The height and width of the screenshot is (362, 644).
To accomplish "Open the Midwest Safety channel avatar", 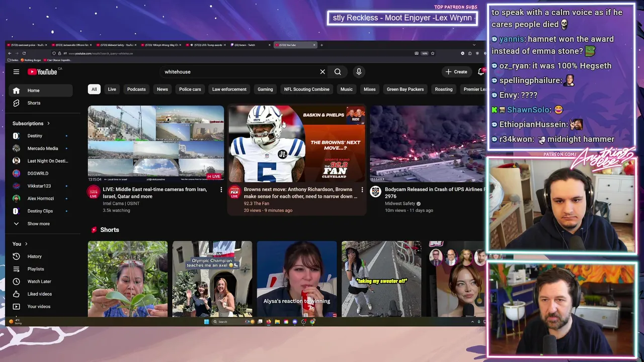I will coord(375,192).
